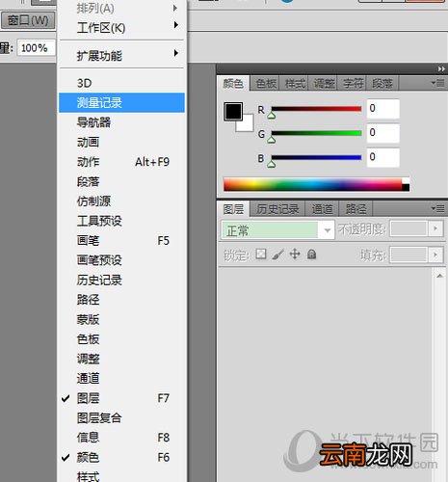The image size is (448, 482).
Task: Open the 通道 panel tab
Action: pos(322,209)
